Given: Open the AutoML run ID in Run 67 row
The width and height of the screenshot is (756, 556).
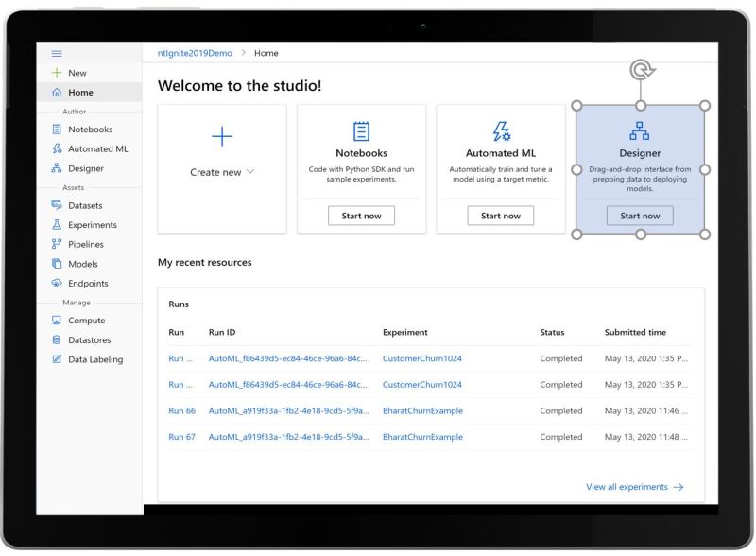Looking at the screenshot, I should click(288, 437).
